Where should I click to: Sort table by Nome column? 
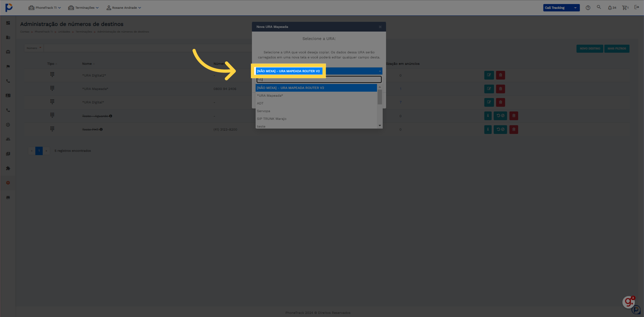(x=89, y=64)
